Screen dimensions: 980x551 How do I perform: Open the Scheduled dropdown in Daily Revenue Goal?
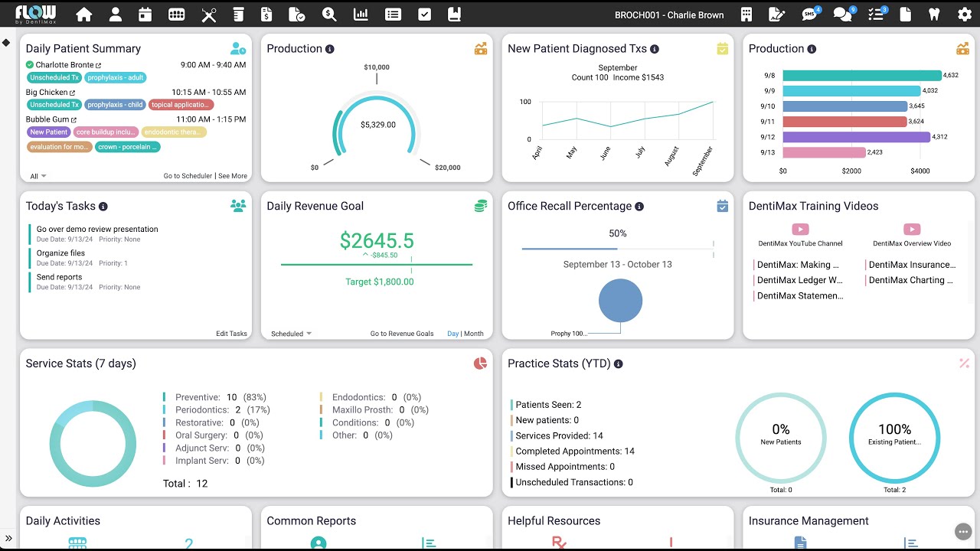coord(292,334)
